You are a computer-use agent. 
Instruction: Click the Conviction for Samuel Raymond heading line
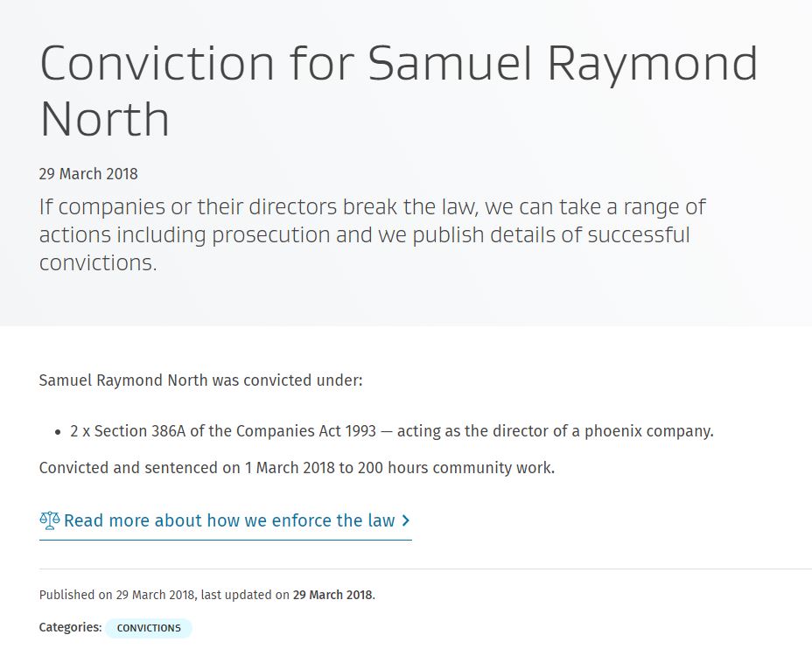click(x=399, y=64)
